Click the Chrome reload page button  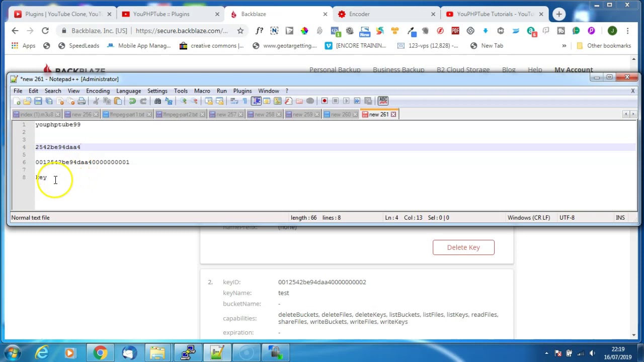45,31
